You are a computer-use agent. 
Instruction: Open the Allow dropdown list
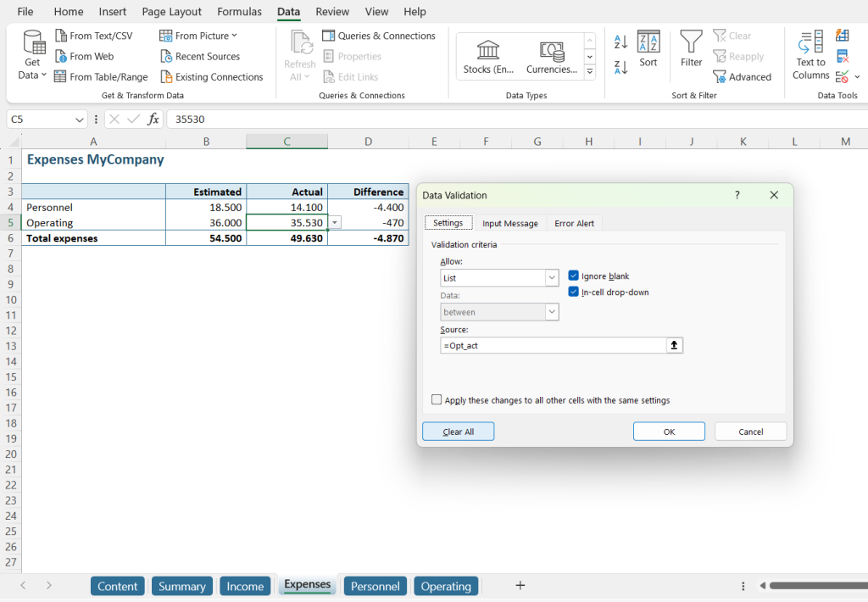click(x=552, y=277)
